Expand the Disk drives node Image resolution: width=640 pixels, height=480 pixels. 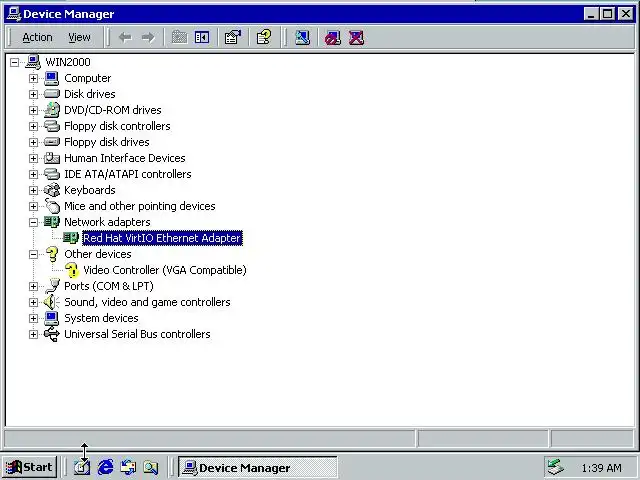[33, 94]
